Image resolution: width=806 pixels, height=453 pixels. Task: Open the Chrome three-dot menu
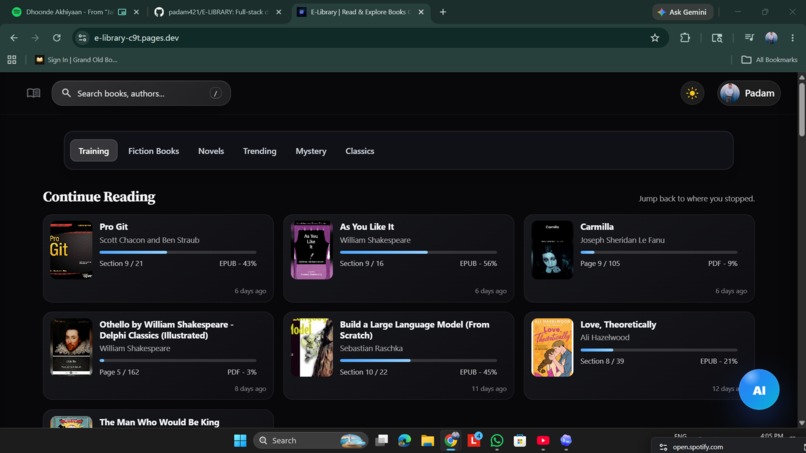point(793,38)
